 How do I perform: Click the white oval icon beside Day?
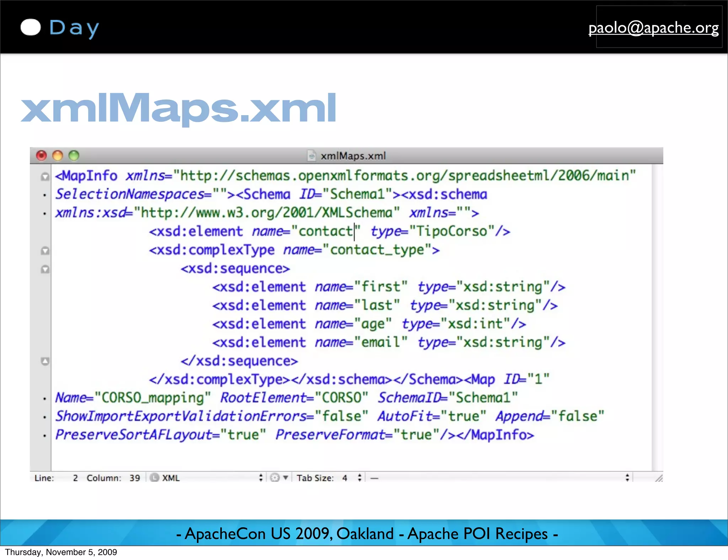click(x=31, y=27)
